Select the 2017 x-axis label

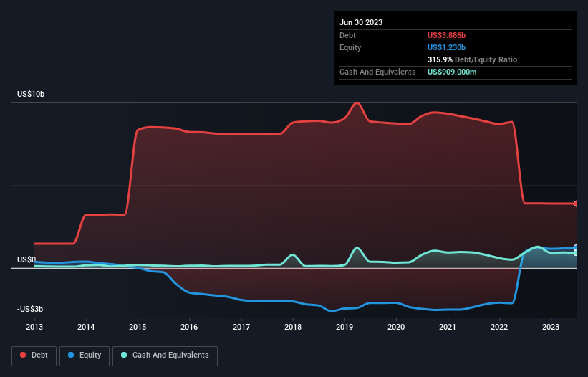(x=241, y=327)
